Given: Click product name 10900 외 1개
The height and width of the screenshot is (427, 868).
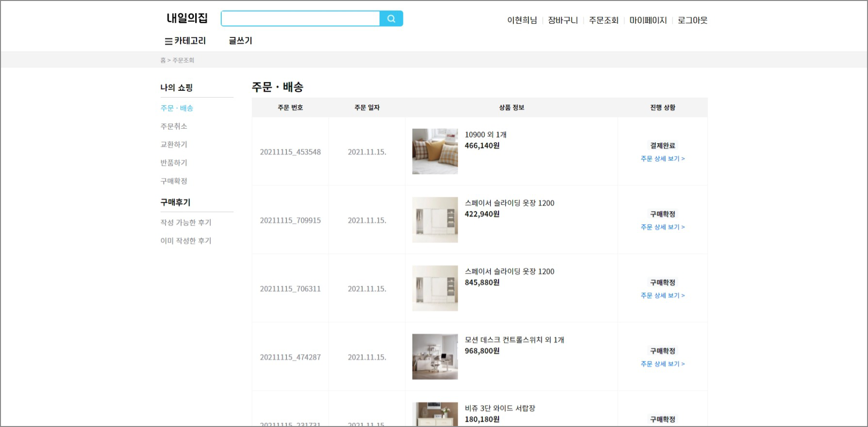Looking at the screenshot, I should point(485,135).
